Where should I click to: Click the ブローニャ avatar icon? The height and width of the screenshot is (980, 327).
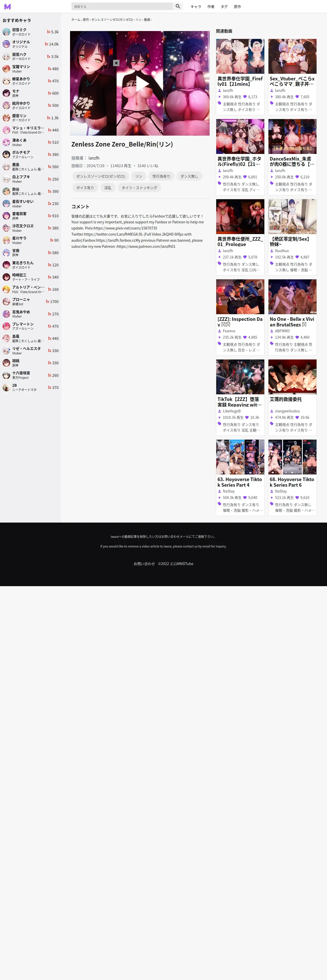tap(6, 302)
